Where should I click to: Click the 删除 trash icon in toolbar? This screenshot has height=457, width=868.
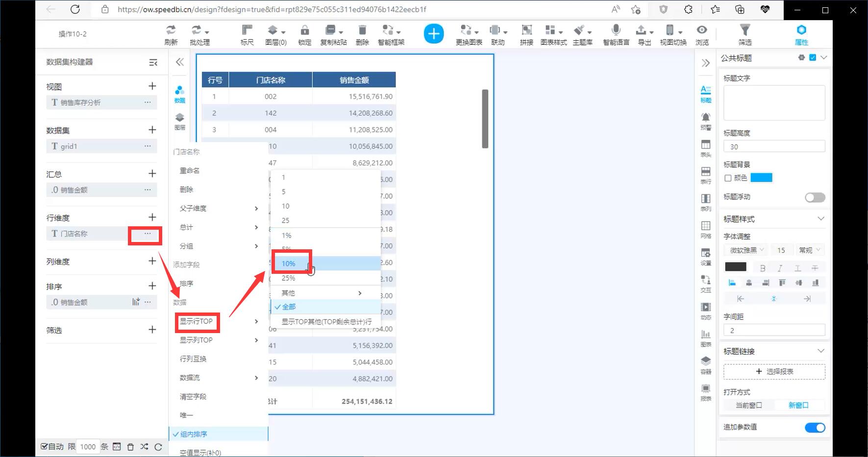pos(362,30)
